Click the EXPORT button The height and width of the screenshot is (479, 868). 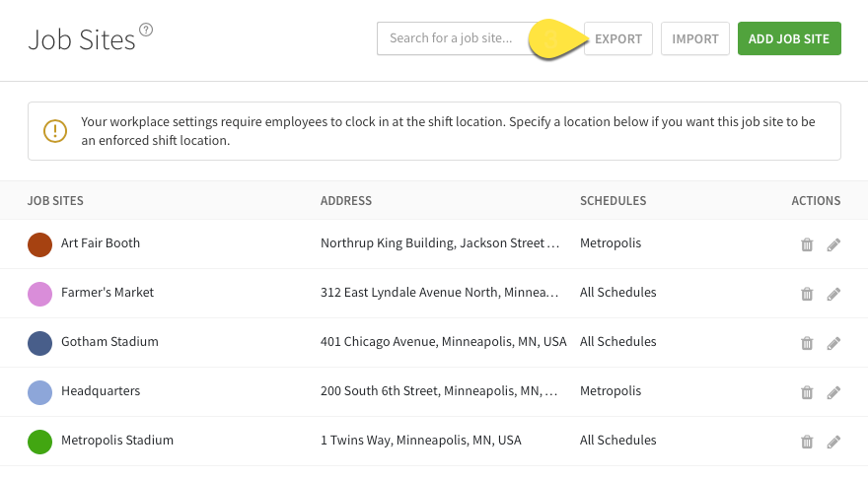[x=618, y=38]
